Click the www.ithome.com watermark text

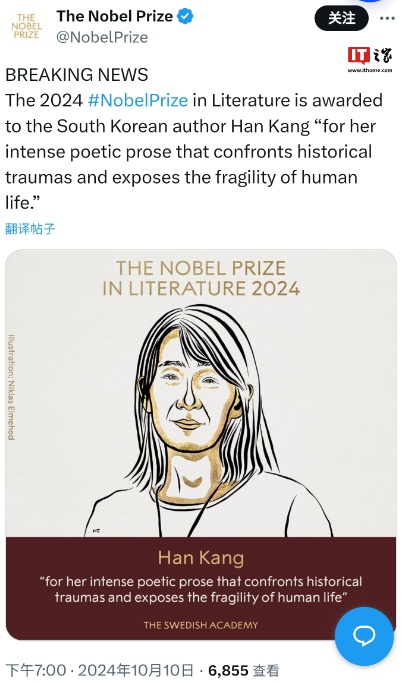coord(370,70)
